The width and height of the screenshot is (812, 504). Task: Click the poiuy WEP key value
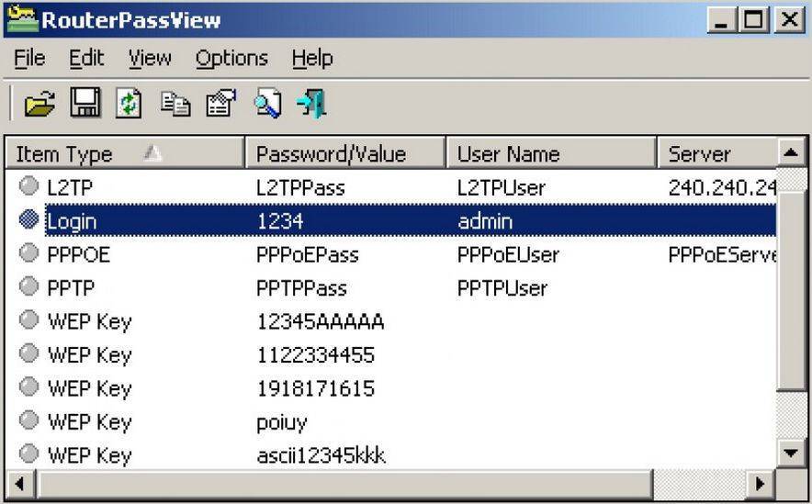[282, 423]
